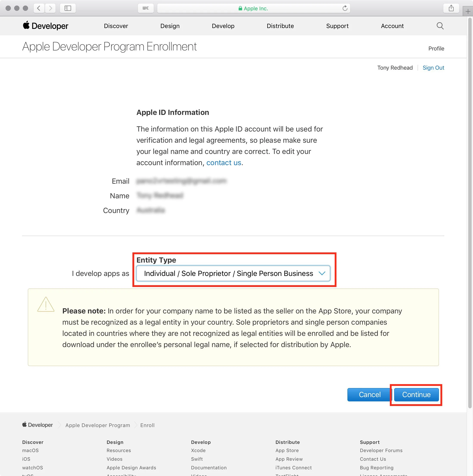
Task: Open the Swift footer link
Action: tap(197, 459)
